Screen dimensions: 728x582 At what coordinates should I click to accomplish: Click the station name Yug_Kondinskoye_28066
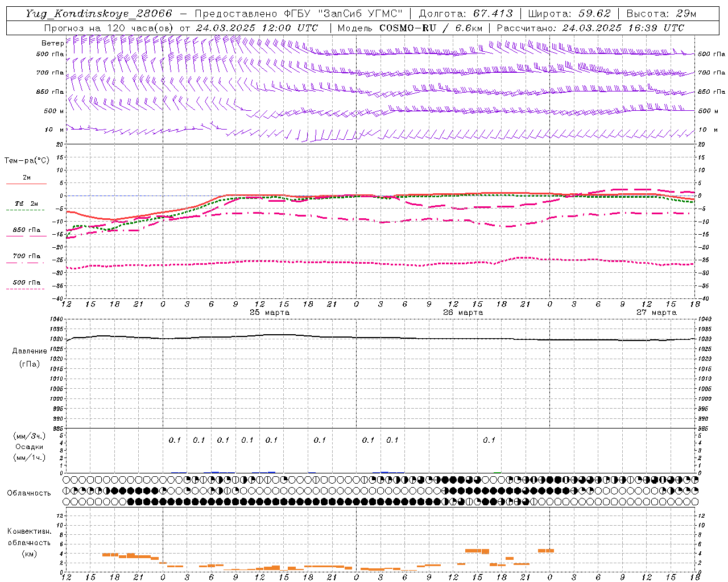coord(98,14)
